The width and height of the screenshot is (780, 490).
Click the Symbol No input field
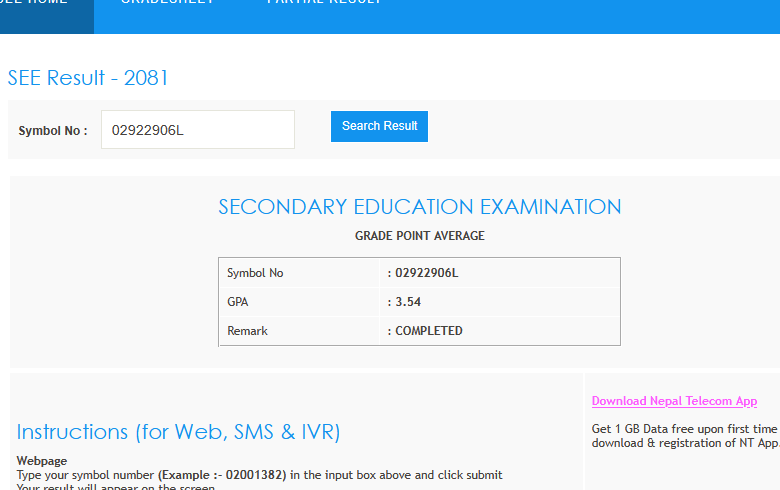pos(198,130)
